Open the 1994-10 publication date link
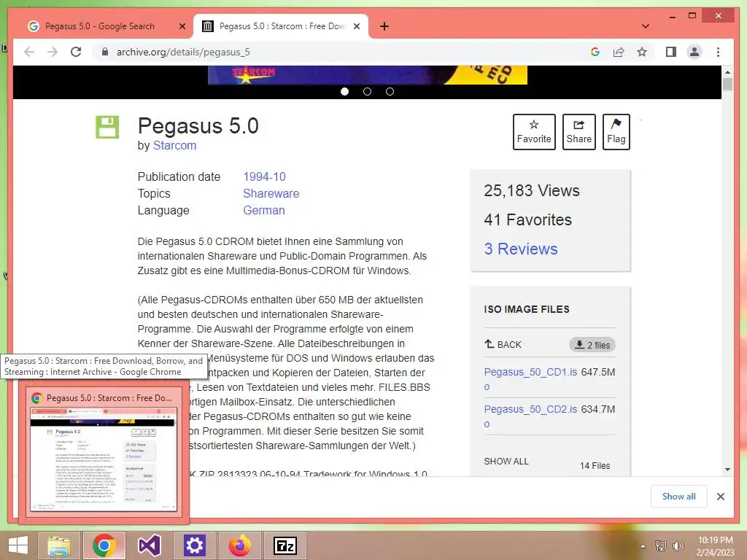747x560 pixels. [264, 176]
